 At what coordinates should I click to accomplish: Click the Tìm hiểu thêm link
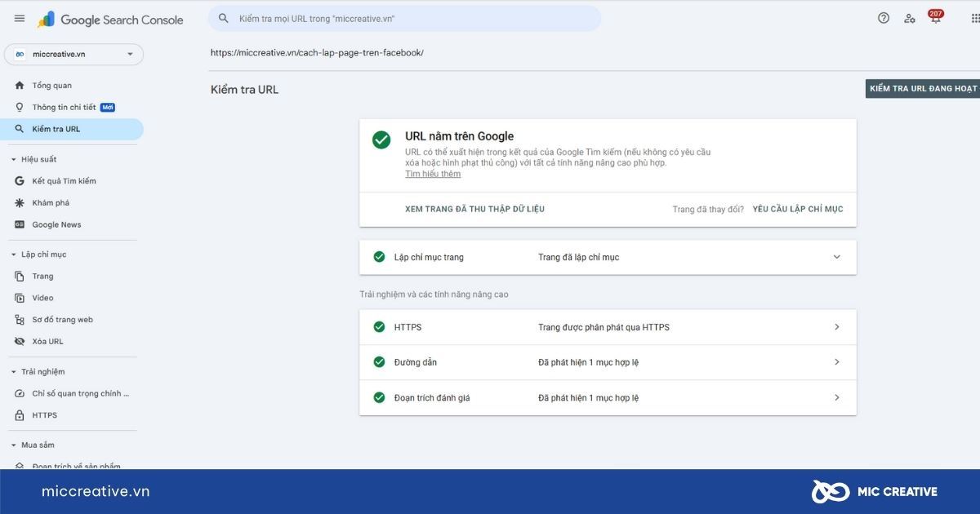[x=433, y=174]
